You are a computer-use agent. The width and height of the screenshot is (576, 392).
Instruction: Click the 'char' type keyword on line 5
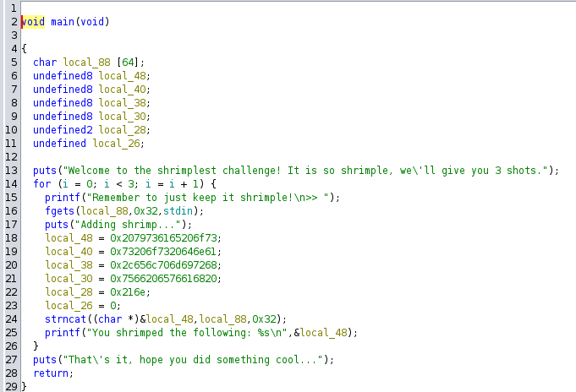tap(45, 63)
